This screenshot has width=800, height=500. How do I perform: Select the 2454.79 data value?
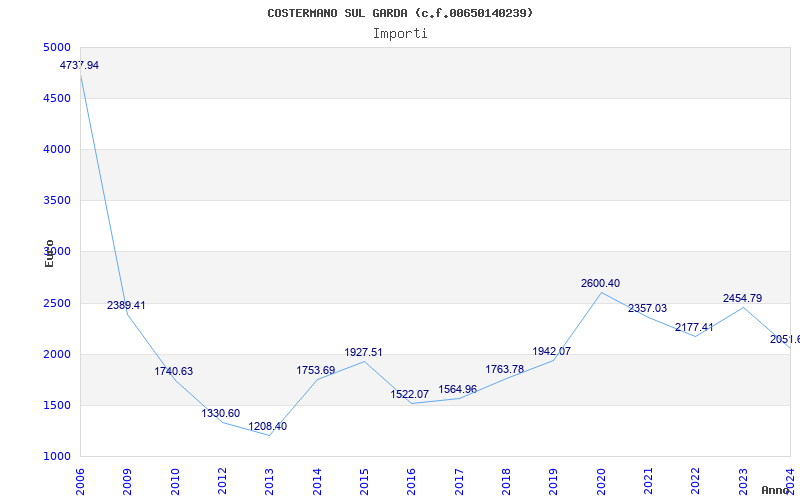[742, 298]
